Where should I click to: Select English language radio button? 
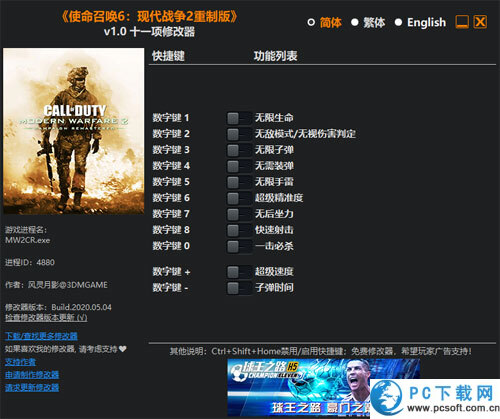(x=398, y=22)
